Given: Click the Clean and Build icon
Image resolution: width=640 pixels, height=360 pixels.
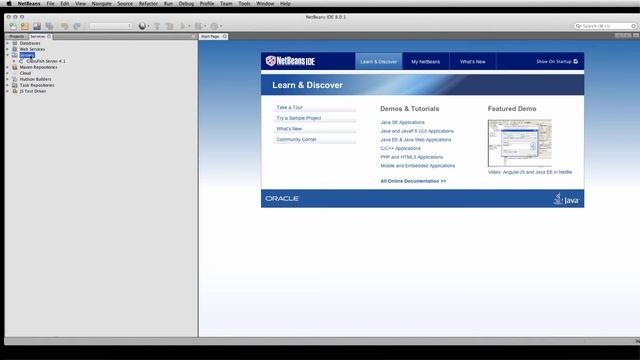Looking at the screenshot, I should pos(169,26).
